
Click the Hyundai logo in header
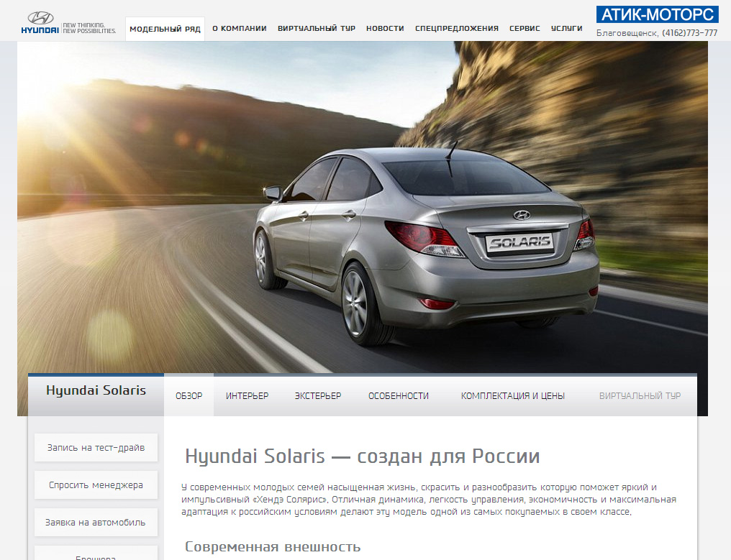(x=40, y=23)
